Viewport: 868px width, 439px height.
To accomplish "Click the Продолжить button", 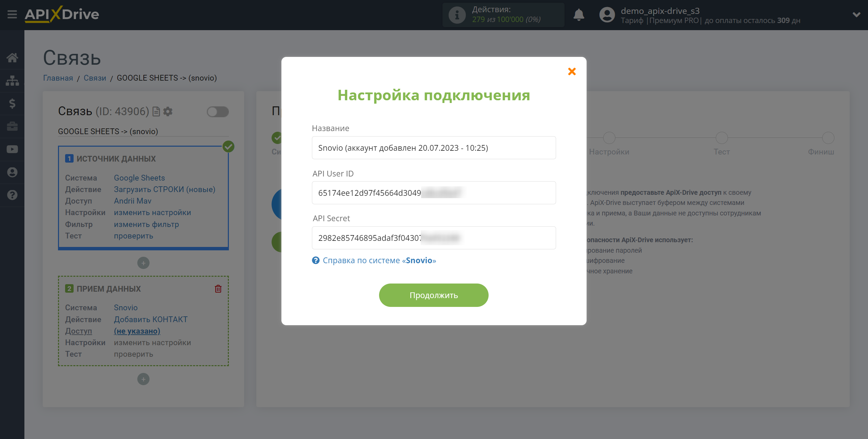I will coord(434,295).
